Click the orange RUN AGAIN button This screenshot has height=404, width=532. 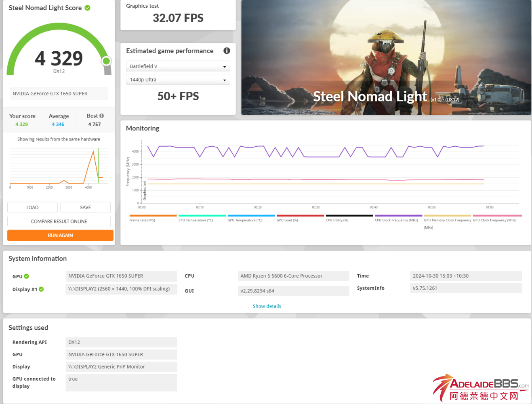point(60,235)
